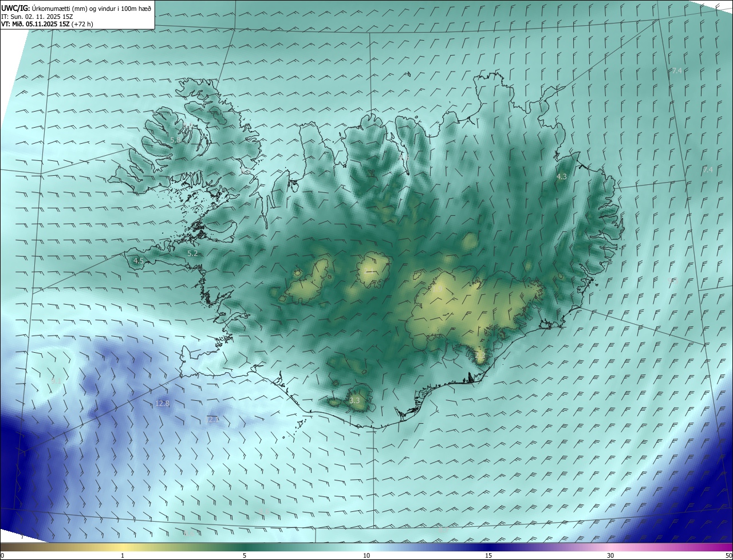Click the 'VT: Mið. 05.11.2025 15Z (+72 h)' line
The width and height of the screenshot is (733, 560).
coord(47,24)
